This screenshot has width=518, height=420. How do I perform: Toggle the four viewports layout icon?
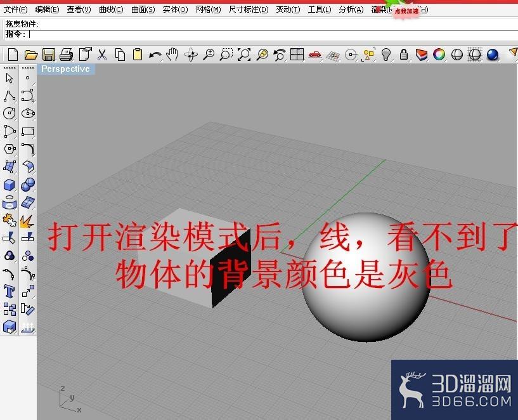[x=297, y=54]
